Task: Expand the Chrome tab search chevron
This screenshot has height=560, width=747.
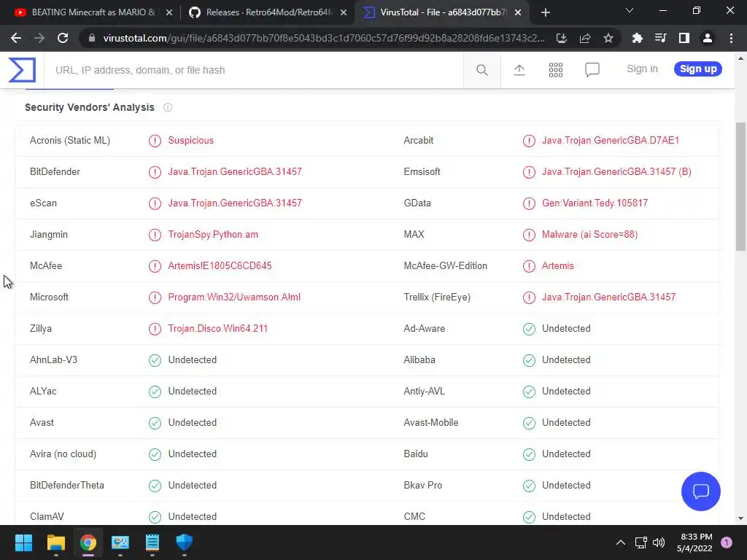Action: (x=630, y=10)
